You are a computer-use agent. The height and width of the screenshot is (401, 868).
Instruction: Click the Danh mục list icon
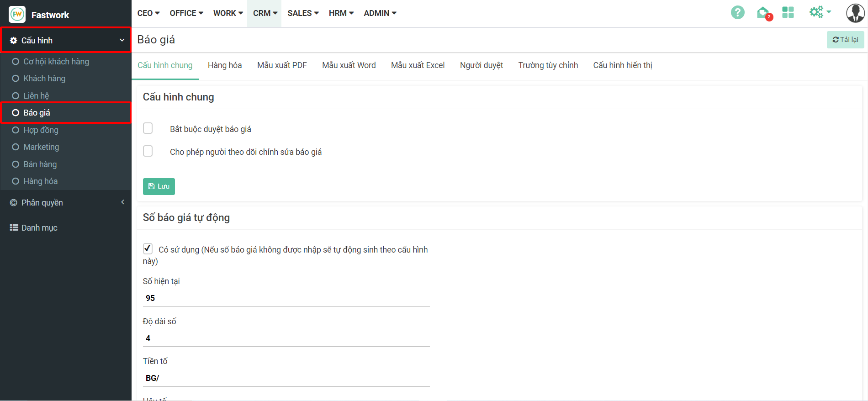click(x=14, y=227)
